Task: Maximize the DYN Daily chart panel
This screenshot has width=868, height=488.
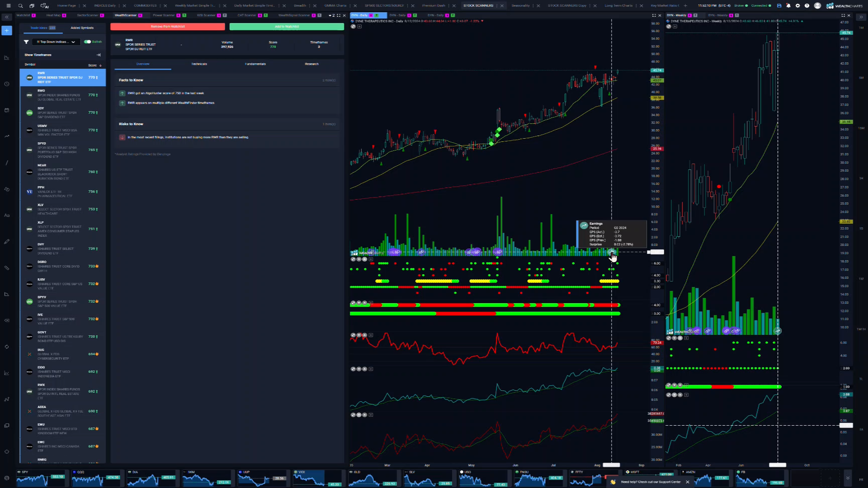Action: [654, 15]
